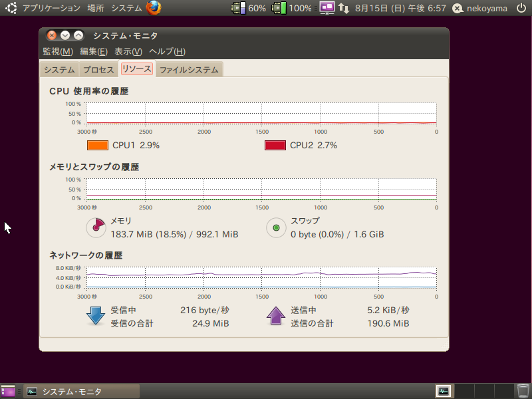
Task: Select the active workspace with monitor thumbnail
Action: pos(444,392)
